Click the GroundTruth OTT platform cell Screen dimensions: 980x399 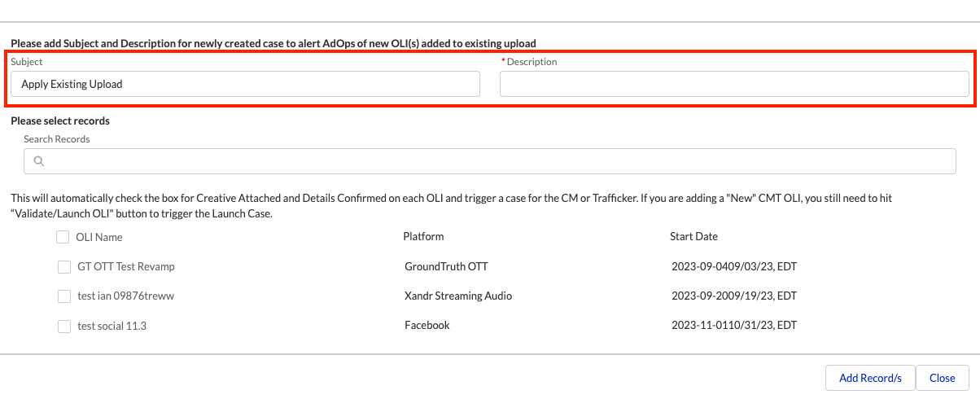[446, 266]
